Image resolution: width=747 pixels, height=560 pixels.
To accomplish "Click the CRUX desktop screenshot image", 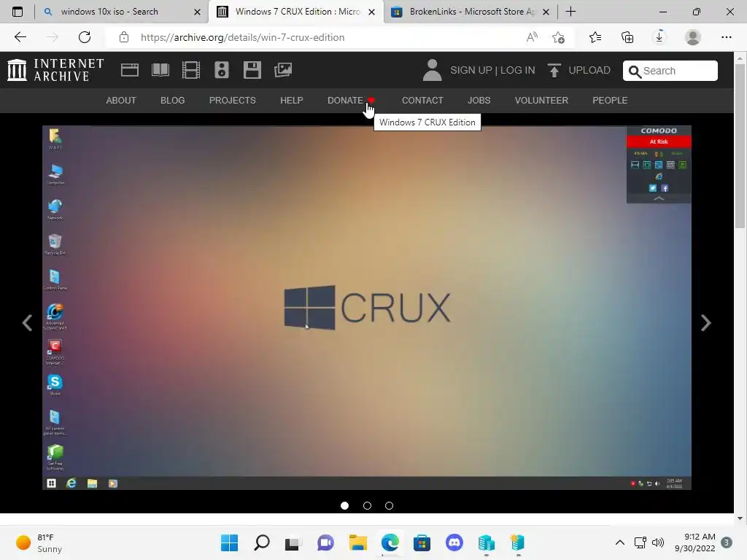I will pos(367,308).
